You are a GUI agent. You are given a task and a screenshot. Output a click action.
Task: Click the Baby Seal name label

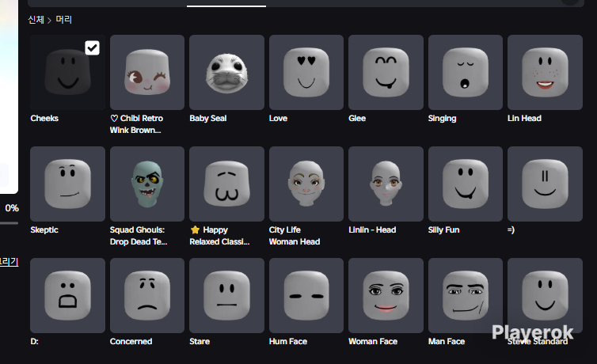[x=208, y=118]
